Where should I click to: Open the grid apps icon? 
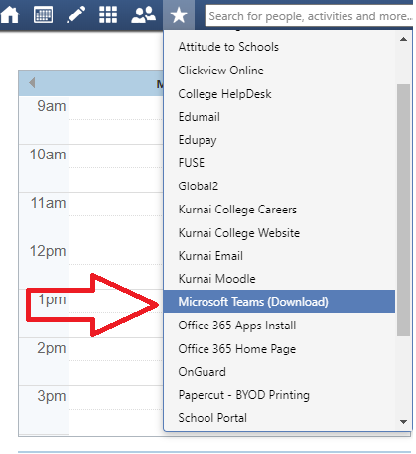click(108, 15)
